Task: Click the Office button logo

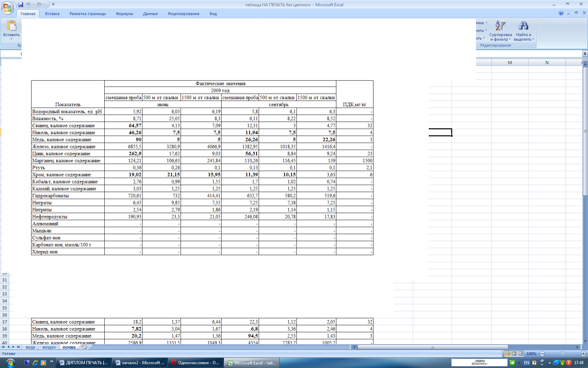Action: click(7, 8)
